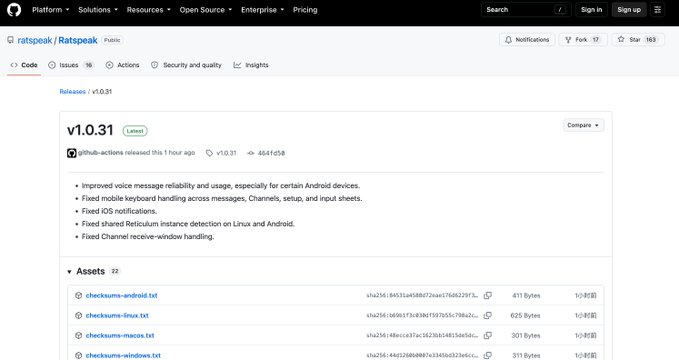The height and width of the screenshot is (360, 679).
Task: Expand the Solutions menu
Action: (x=97, y=10)
